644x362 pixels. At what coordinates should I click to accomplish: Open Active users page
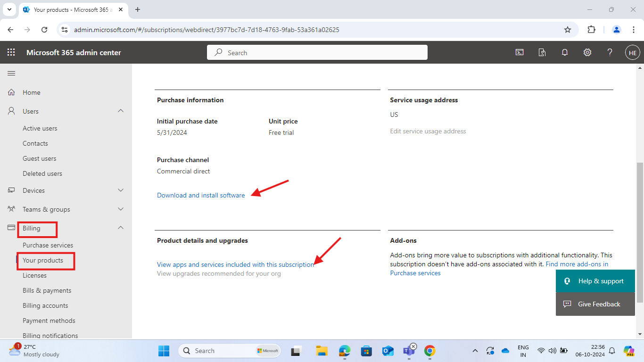coord(40,128)
